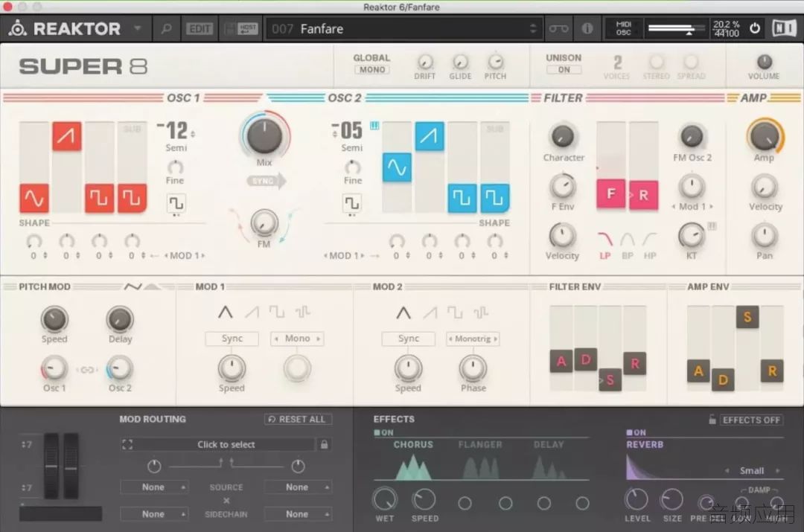Select the random waveform for Mod 1
The image size is (804, 532).
[302, 312]
